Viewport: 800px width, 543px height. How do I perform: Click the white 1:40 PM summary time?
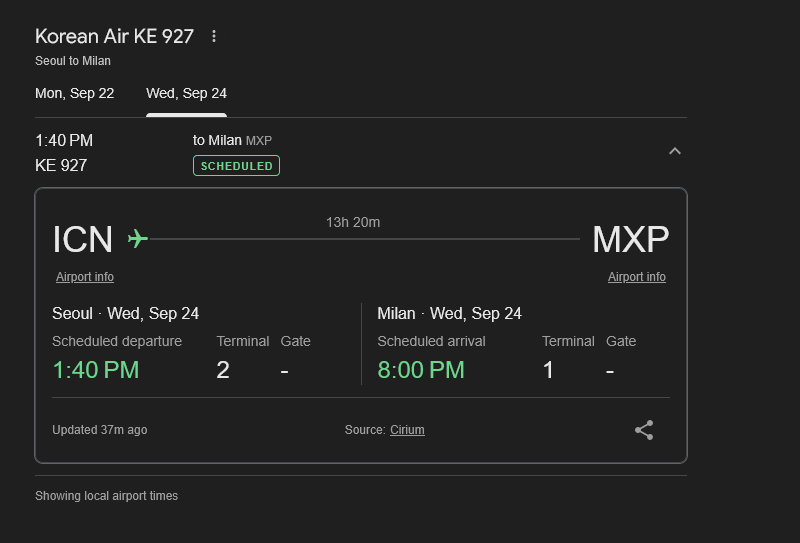[x=64, y=140]
